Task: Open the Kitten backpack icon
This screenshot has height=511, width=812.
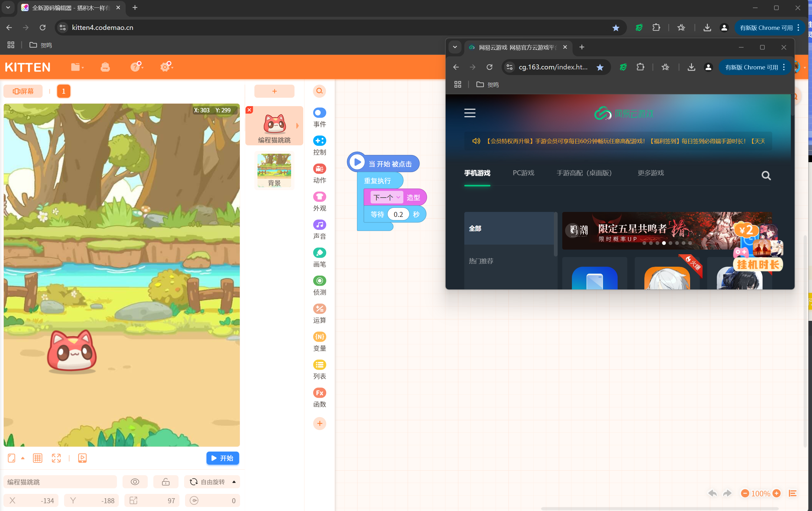Action: click(x=105, y=67)
